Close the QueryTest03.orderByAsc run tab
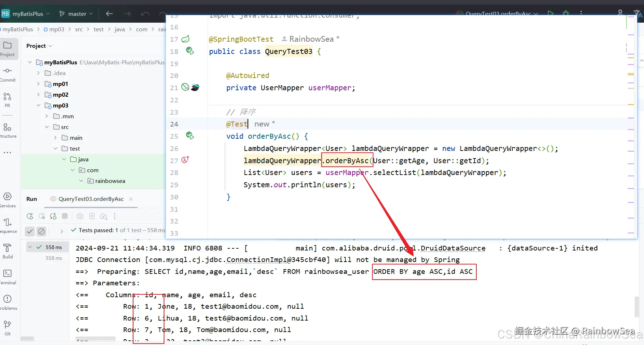This screenshot has height=345, width=644. [x=131, y=199]
